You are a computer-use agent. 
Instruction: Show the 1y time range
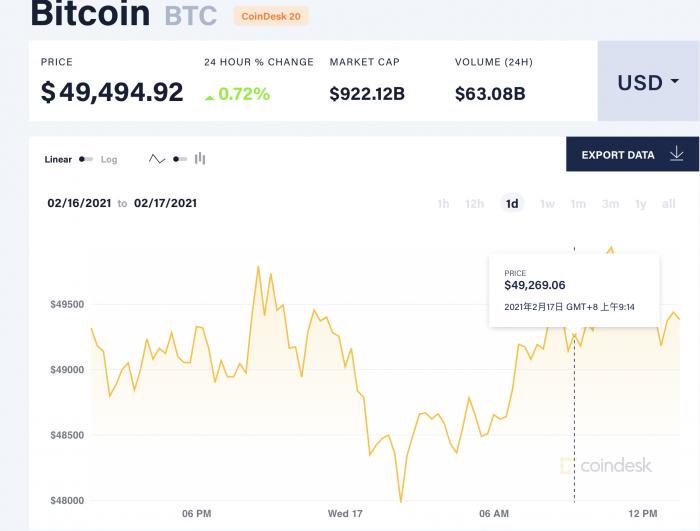pos(641,204)
